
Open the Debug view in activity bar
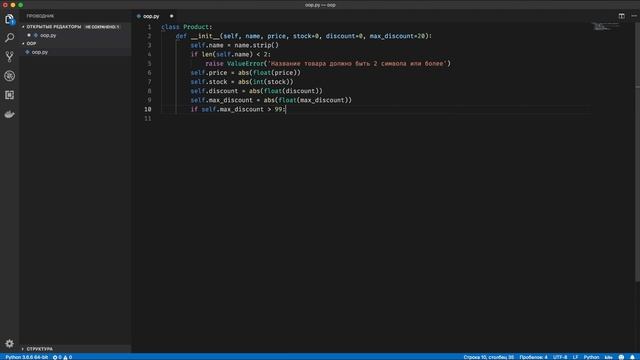9,76
